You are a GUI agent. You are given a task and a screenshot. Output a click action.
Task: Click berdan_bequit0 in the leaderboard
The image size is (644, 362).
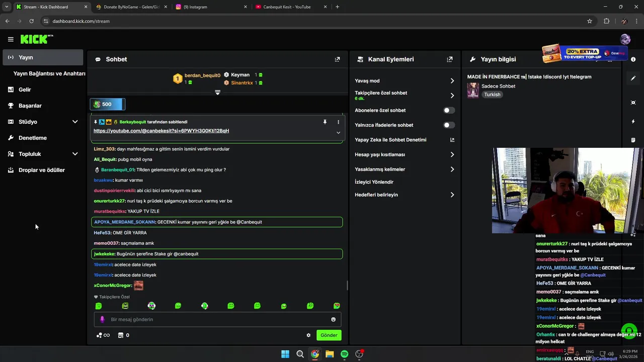click(202, 75)
